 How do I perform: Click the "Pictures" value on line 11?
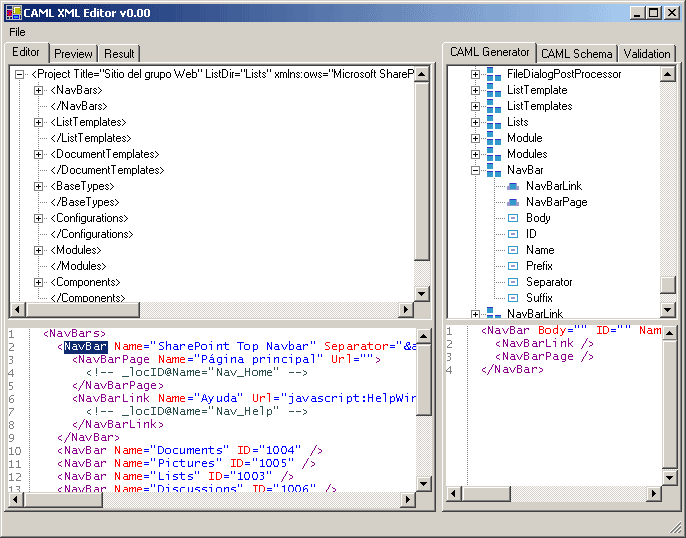point(186,463)
